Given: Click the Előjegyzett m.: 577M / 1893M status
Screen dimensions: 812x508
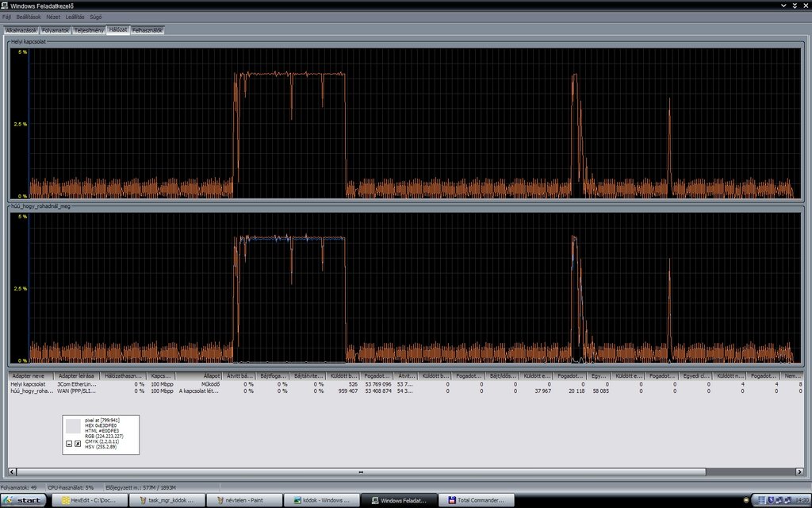Looking at the screenshot, I should 141,488.
